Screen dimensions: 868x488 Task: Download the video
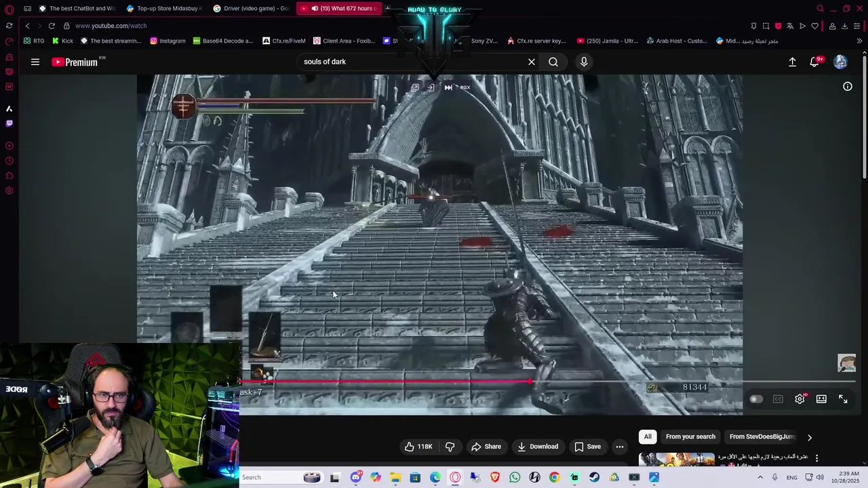pyautogui.click(x=538, y=447)
